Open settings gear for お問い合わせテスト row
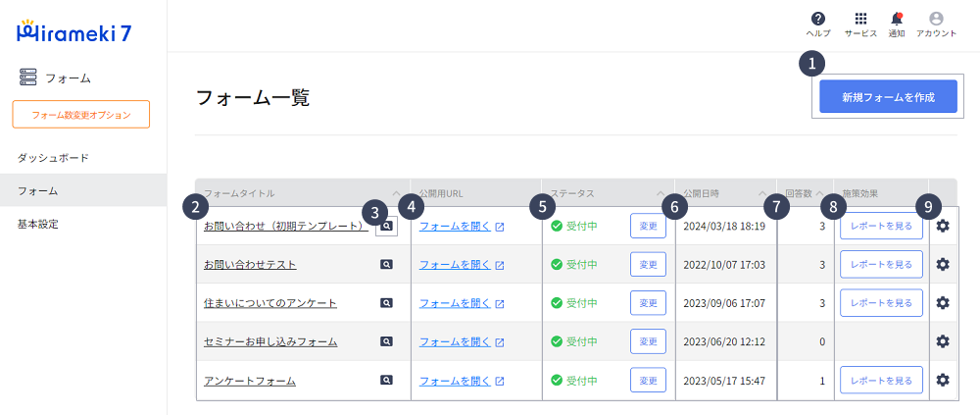This screenshot has width=980, height=415. point(943,264)
